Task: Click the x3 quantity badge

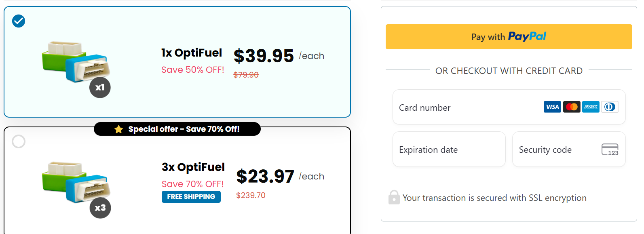Action: (x=100, y=208)
